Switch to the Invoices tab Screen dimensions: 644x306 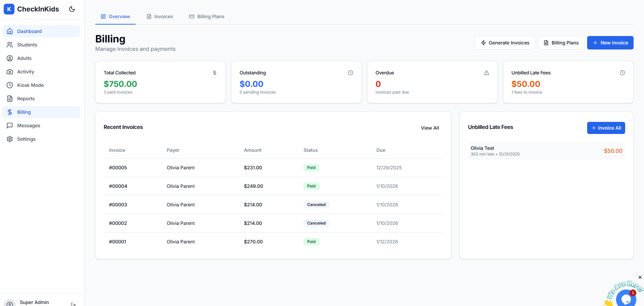coord(160,16)
